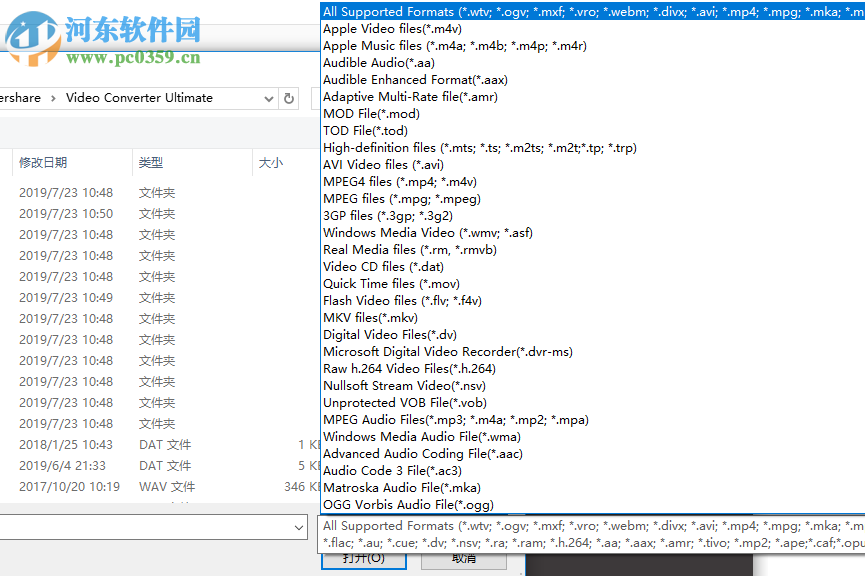Open the address bar history dropdown arrow
Viewport: 865px width, 576px height.
click(x=267, y=98)
